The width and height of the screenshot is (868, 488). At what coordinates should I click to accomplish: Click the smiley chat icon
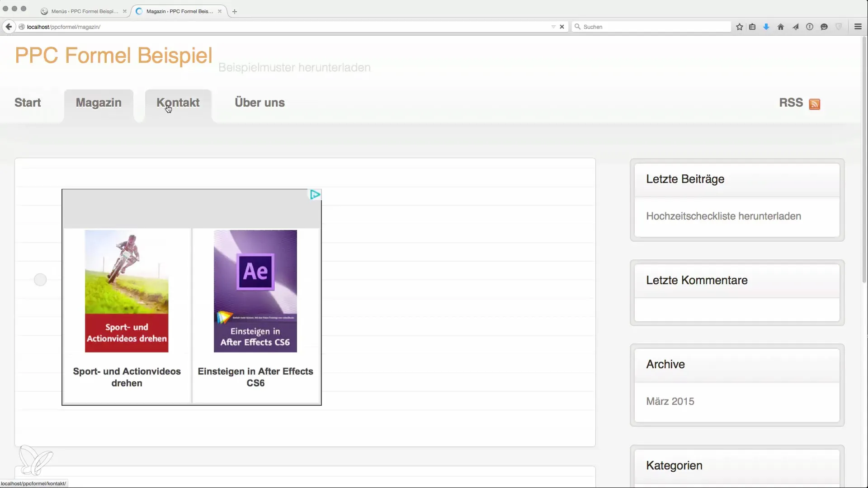(824, 27)
